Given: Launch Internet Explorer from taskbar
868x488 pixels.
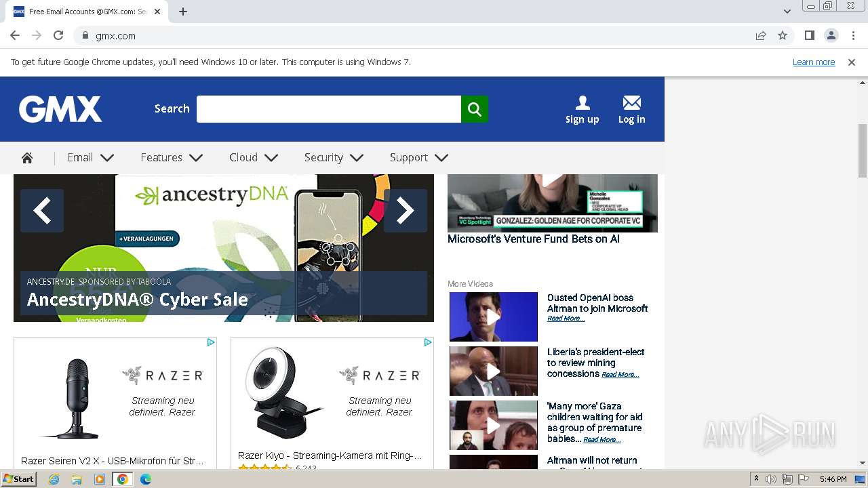Looking at the screenshot, I should (x=54, y=479).
